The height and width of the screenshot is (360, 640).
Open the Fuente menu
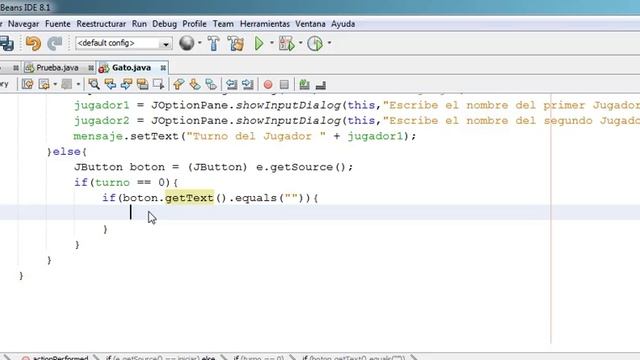pos(58,24)
